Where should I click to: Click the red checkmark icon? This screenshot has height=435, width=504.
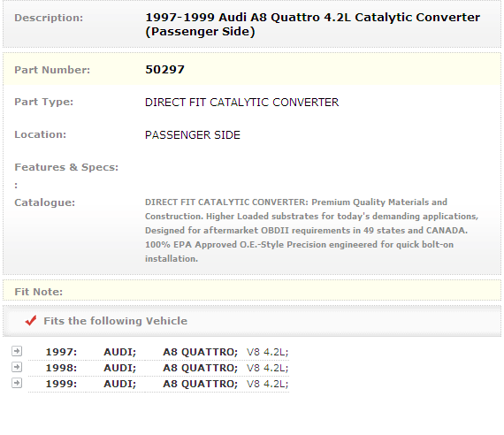point(31,321)
